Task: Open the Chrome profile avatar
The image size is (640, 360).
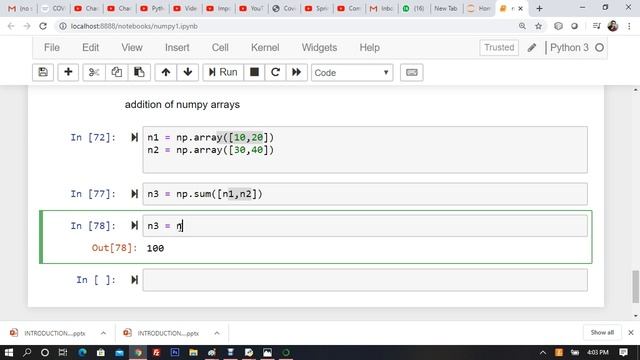Action: click(613, 26)
